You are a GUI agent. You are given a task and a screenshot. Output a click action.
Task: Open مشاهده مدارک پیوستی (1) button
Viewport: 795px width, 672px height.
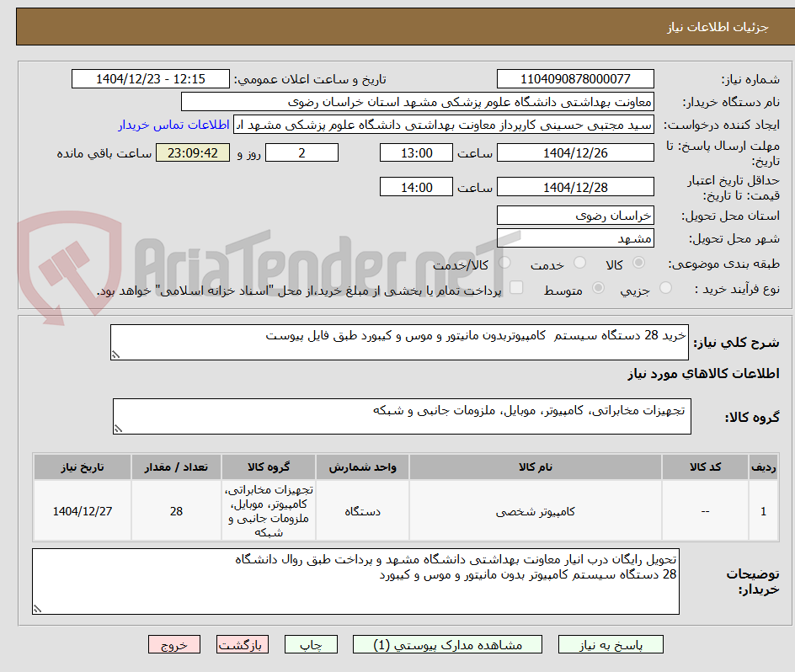pyautogui.click(x=447, y=644)
